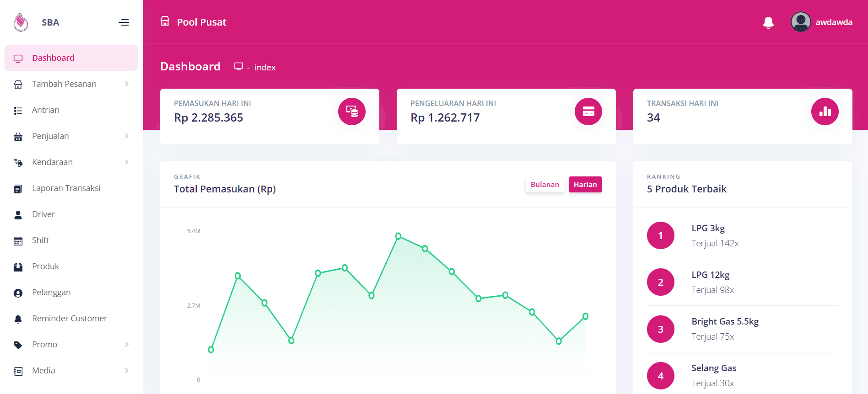Select the LPG 12kg product name
The height and width of the screenshot is (394, 868).
pyautogui.click(x=711, y=275)
